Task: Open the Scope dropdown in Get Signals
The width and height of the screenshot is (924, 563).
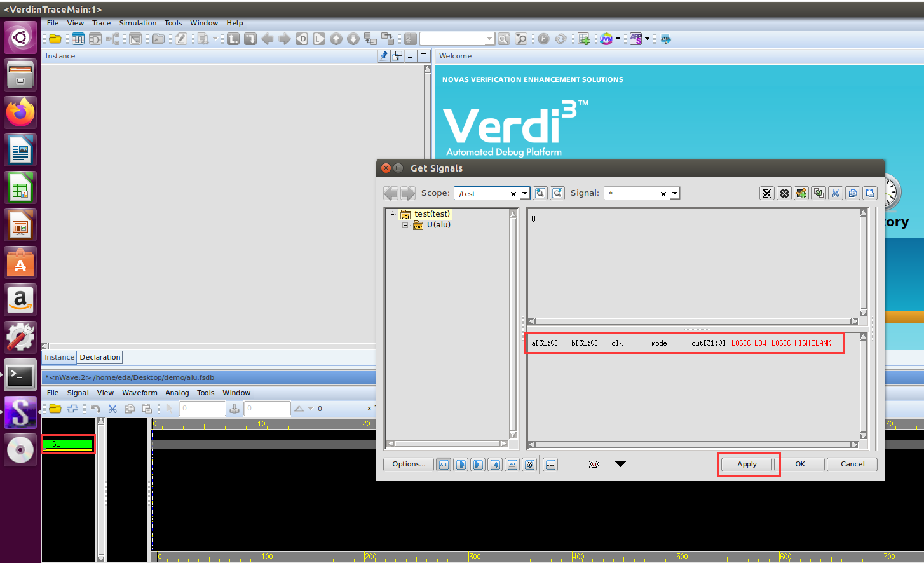Action: pos(522,193)
